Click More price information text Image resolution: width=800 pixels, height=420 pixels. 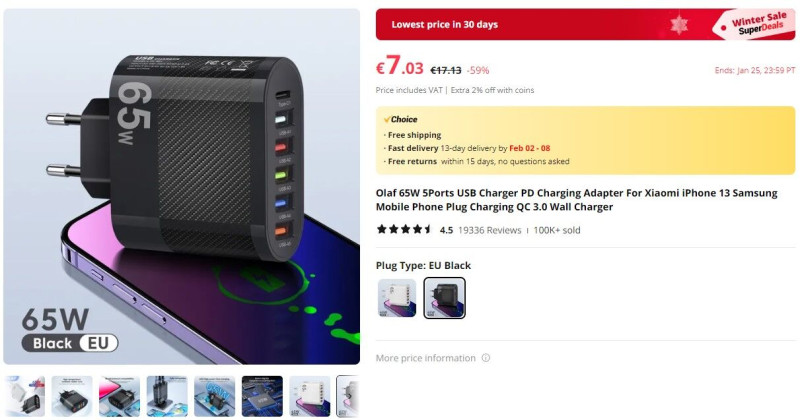pyautogui.click(x=426, y=358)
